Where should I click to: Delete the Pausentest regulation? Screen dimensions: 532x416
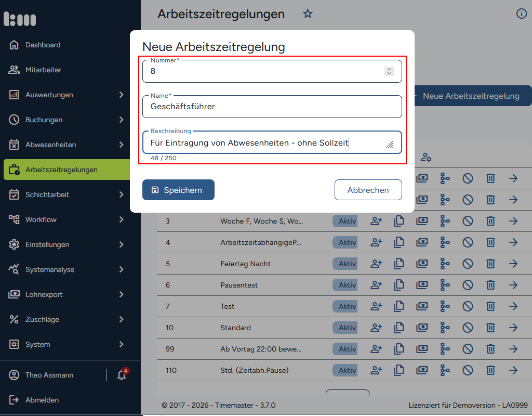pos(490,285)
